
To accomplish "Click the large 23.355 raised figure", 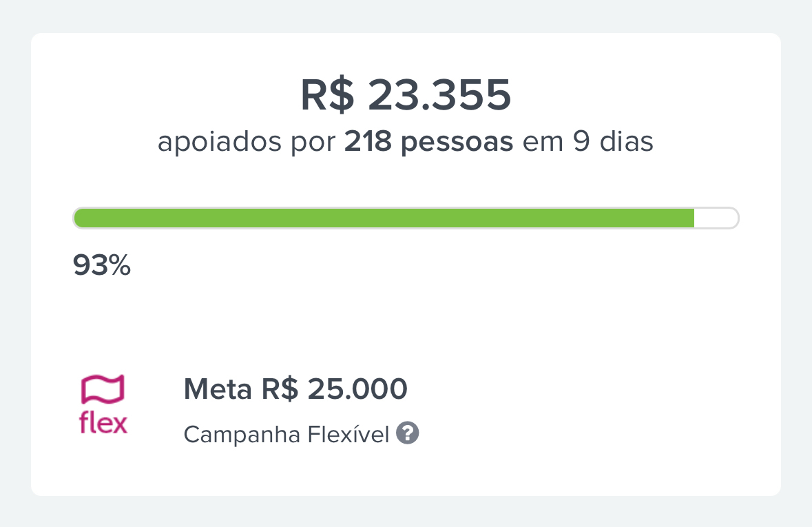I will [439, 96].
